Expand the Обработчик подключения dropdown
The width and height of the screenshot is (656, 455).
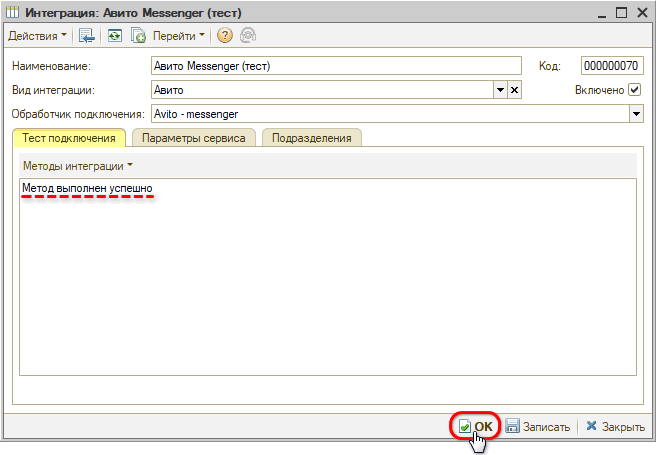(635, 114)
